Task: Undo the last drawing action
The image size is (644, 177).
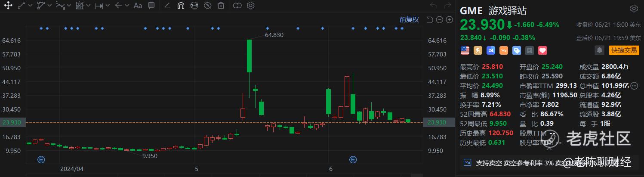Action: pyautogui.click(x=434, y=6)
